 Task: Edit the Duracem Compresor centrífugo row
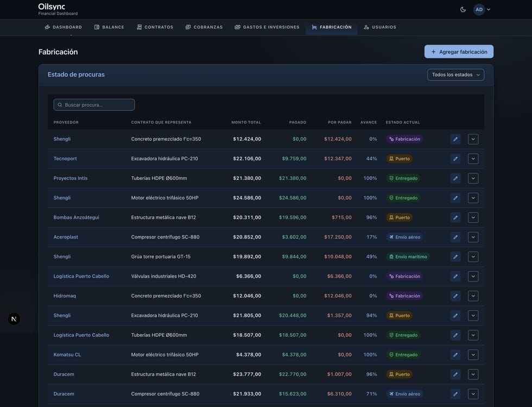(455, 394)
